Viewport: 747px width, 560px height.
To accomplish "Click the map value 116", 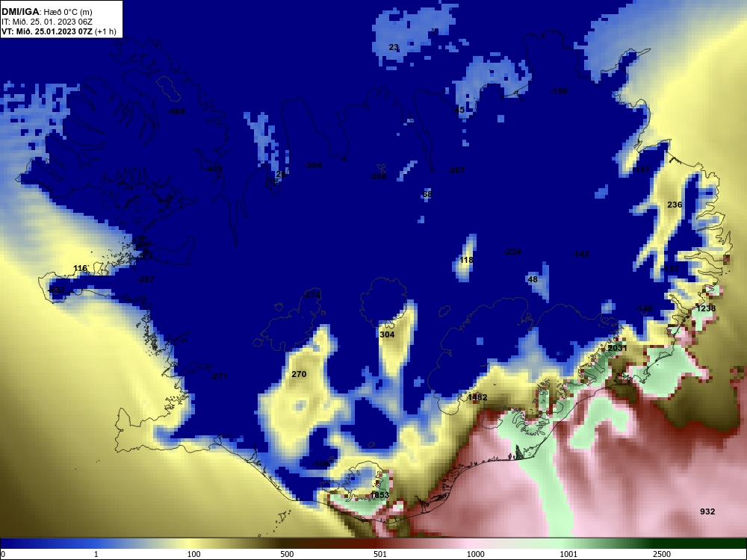I will click(x=81, y=269).
